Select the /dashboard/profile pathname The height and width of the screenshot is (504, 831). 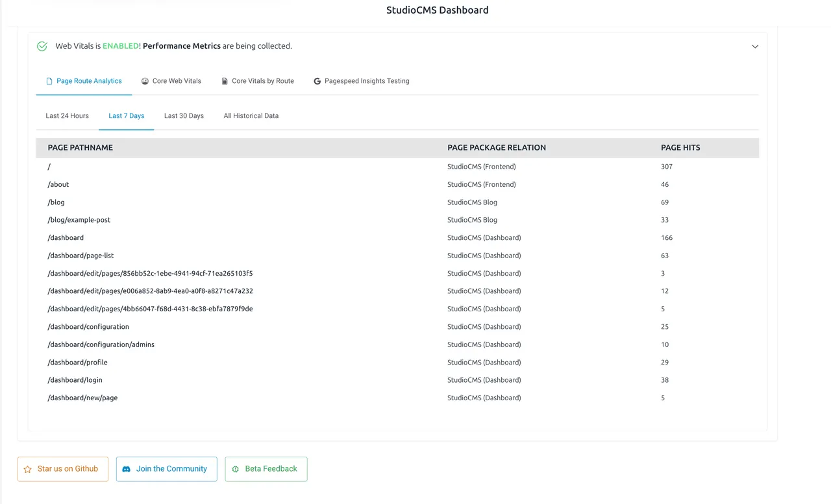(78, 363)
